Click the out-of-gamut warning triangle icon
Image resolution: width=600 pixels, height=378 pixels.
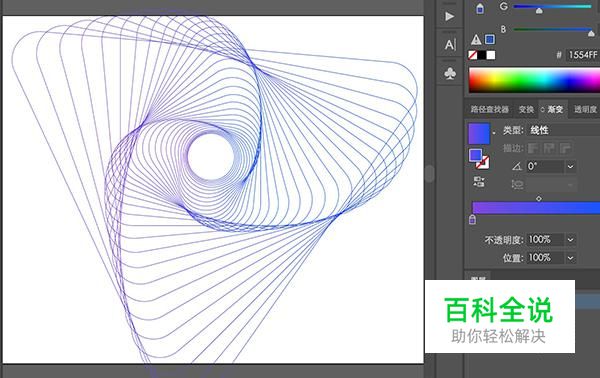tap(476, 39)
